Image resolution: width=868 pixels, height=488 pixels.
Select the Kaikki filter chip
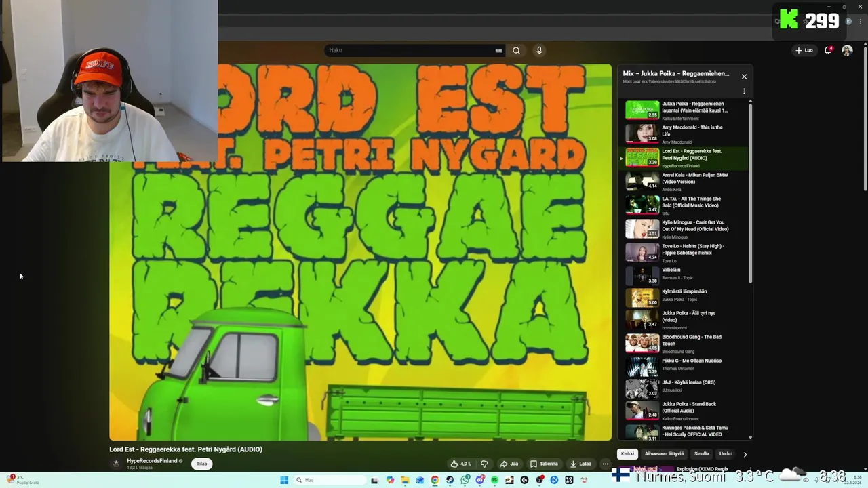[627, 454]
